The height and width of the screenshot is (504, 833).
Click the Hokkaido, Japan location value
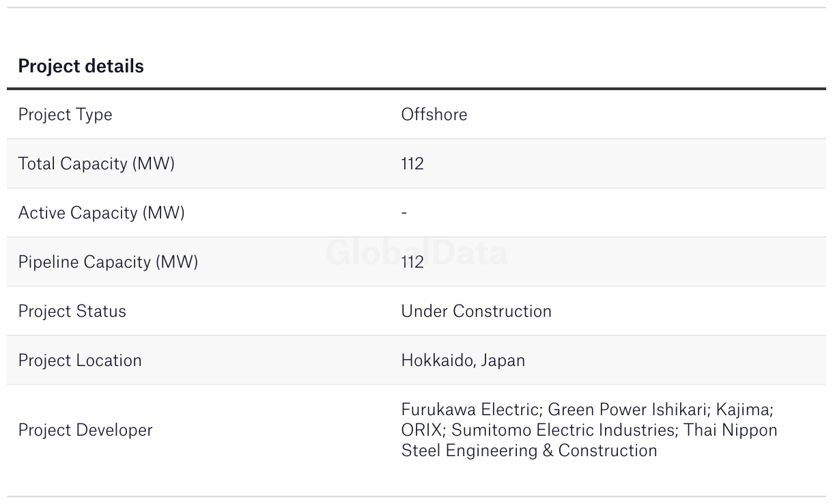(x=463, y=361)
